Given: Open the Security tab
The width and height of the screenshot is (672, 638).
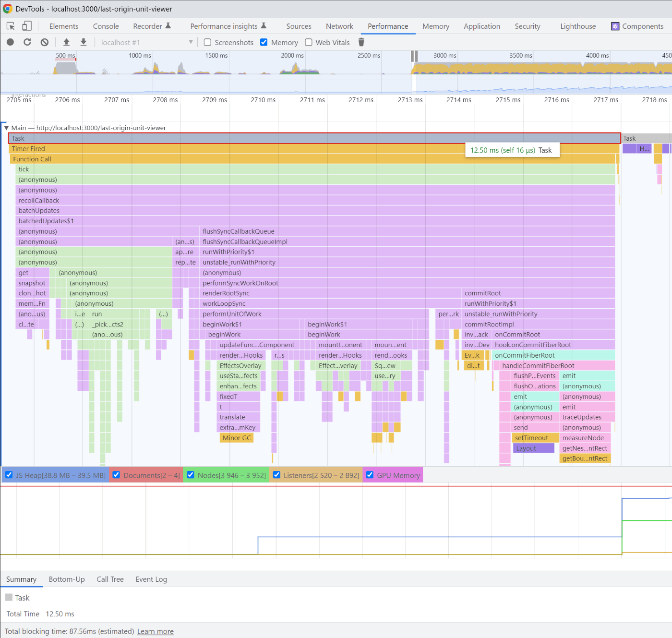Looking at the screenshot, I should point(528,26).
